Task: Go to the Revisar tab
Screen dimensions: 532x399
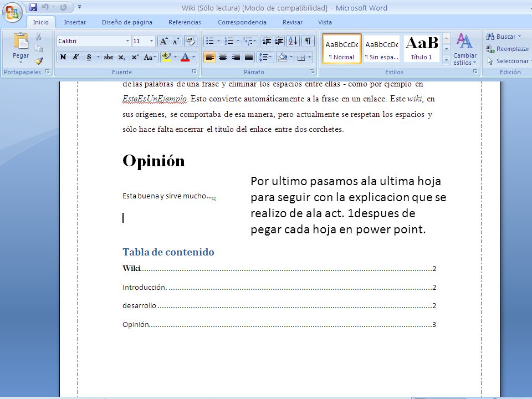Action: pos(293,22)
